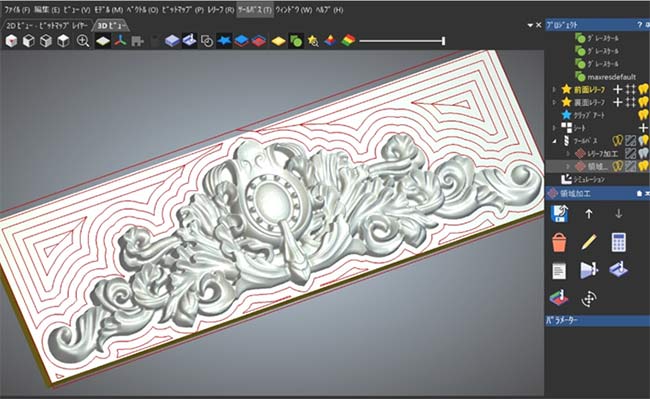Viewport: 650px width, 399px height.
Task: Open the ヘルプ (H) menu
Action: pos(330,10)
